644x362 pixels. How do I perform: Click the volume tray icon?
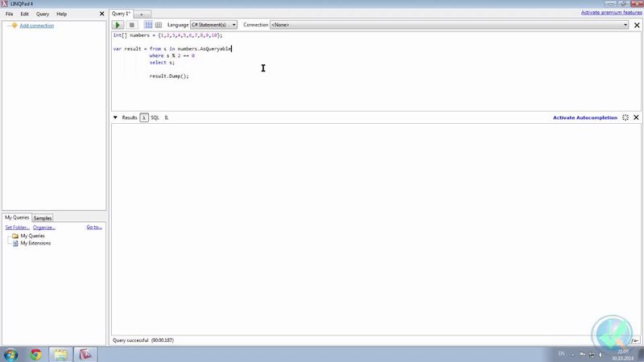[601, 354]
